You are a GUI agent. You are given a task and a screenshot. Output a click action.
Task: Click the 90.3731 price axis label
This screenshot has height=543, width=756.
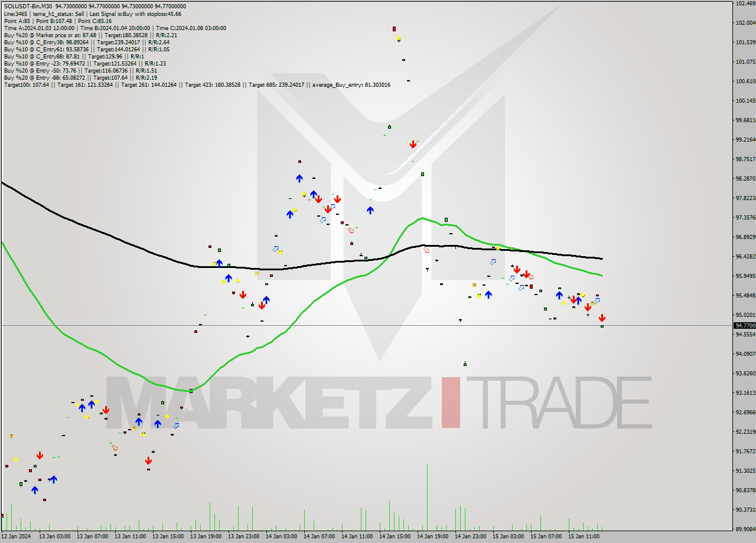click(745, 509)
